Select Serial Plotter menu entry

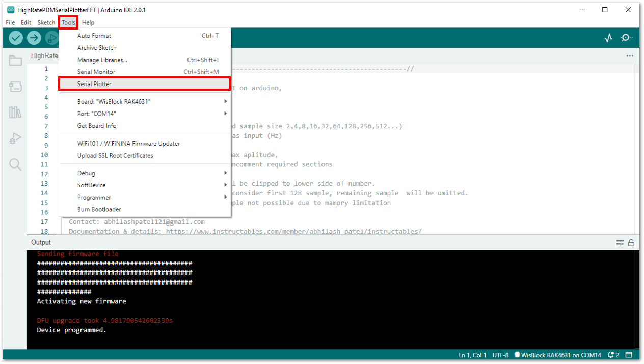(x=145, y=84)
